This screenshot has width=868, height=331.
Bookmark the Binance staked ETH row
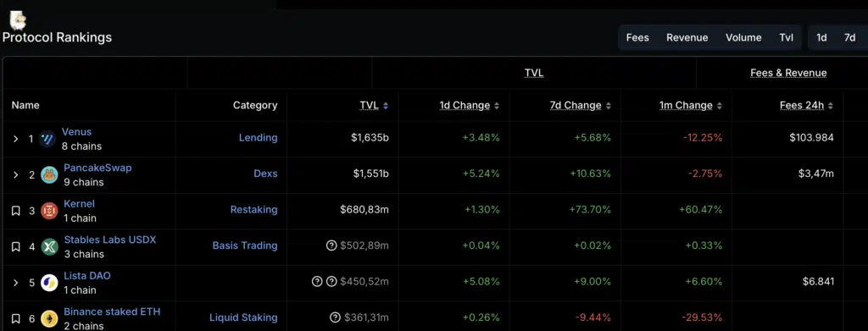16,319
